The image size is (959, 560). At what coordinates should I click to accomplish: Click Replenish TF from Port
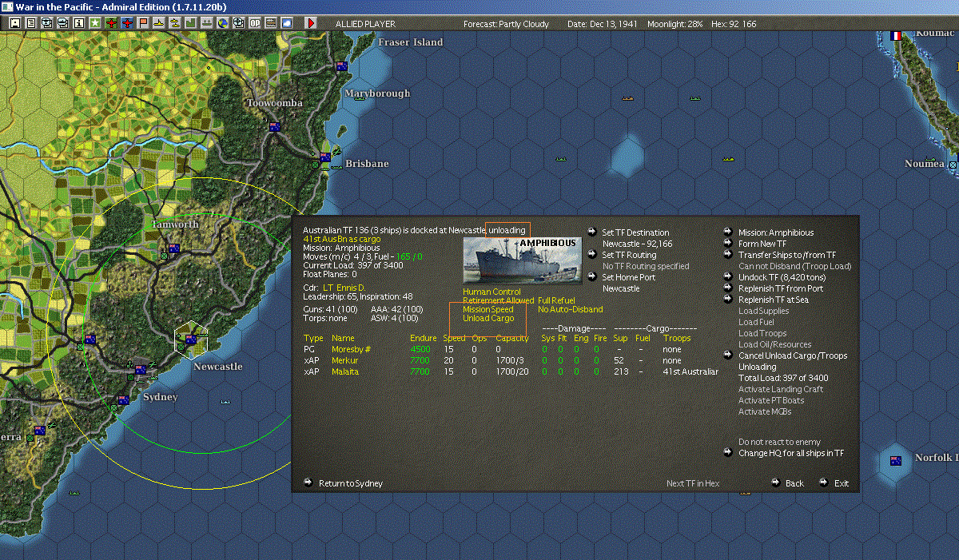click(781, 289)
